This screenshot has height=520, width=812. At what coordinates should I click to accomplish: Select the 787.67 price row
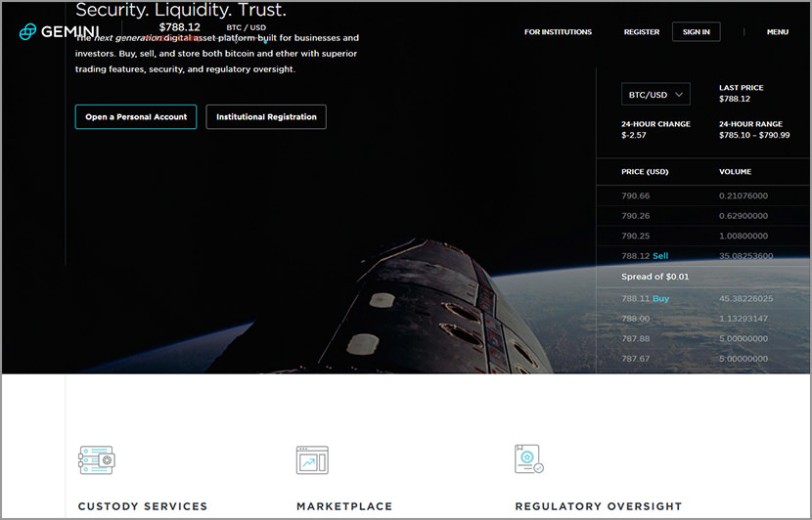click(x=703, y=359)
